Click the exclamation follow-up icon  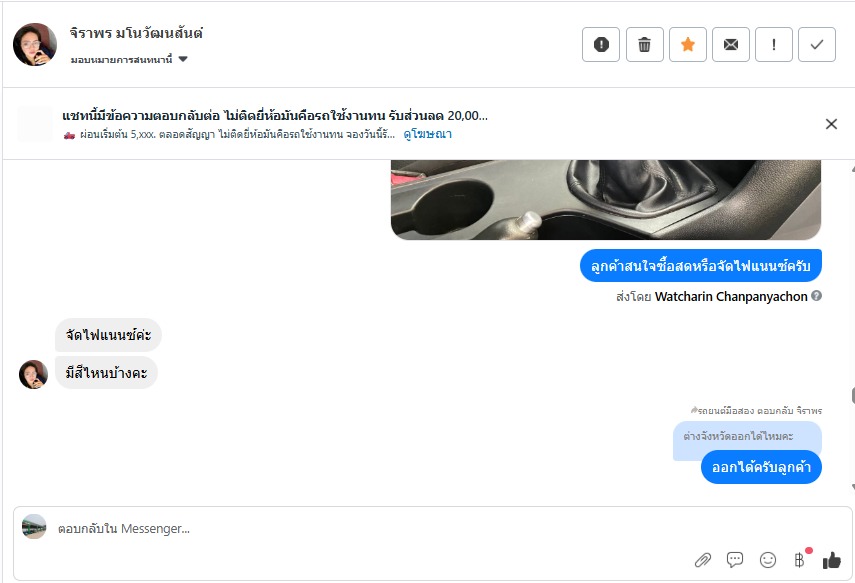(x=774, y=44)
